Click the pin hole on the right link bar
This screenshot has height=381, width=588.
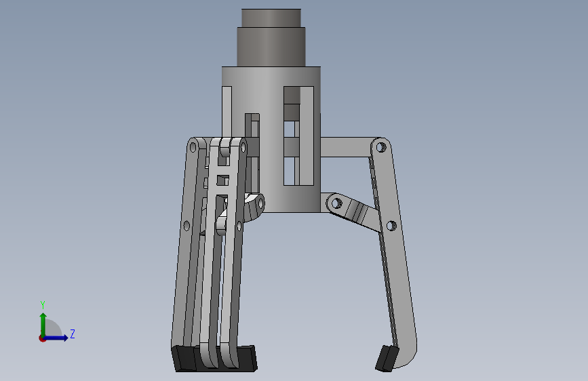click(336, 203)
